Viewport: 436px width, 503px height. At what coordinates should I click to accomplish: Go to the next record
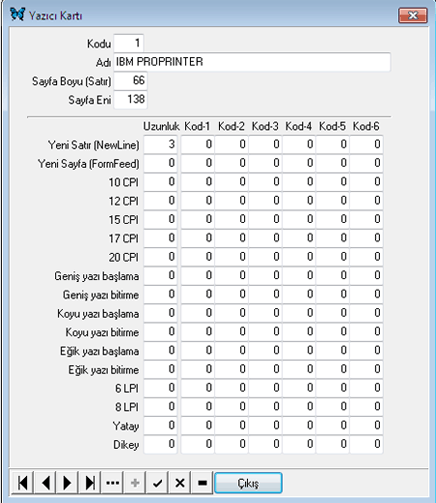coord(67,482)
